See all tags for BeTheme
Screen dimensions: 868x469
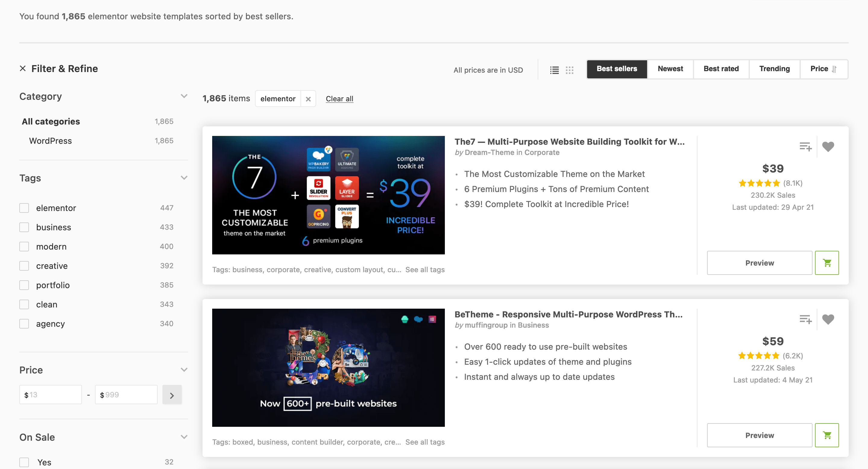click(425, 442)
